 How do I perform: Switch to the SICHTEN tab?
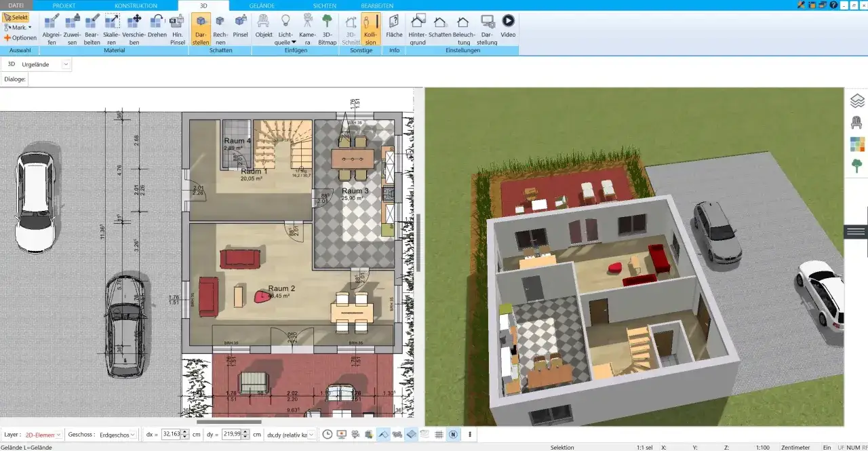(x=324, y=5)
